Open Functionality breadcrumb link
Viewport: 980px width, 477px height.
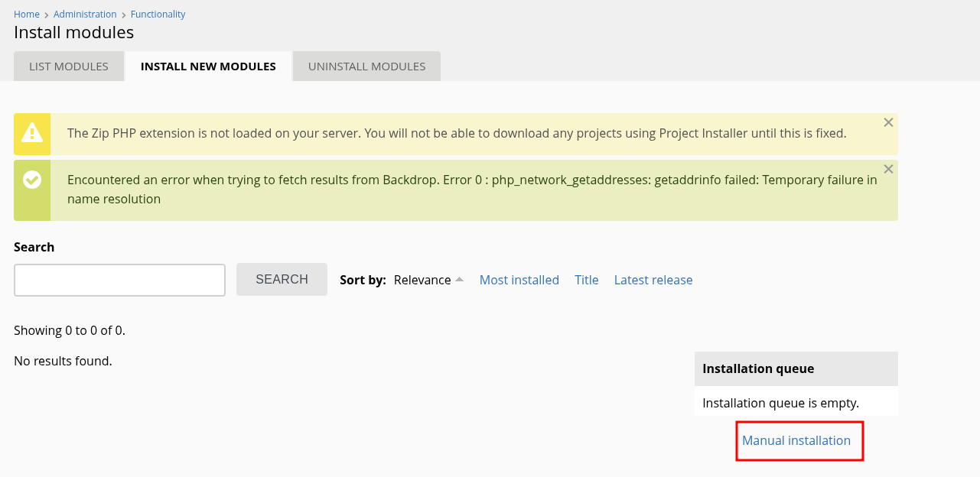158,15
